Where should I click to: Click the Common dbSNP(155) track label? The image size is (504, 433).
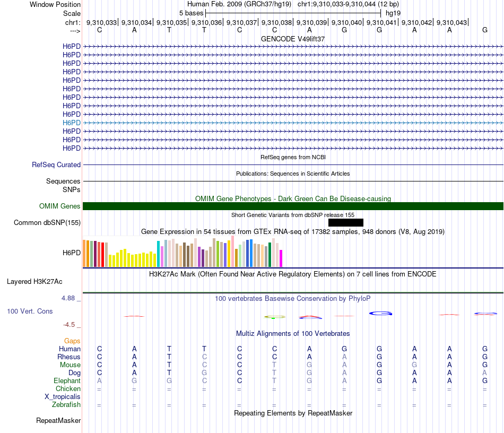47,222
